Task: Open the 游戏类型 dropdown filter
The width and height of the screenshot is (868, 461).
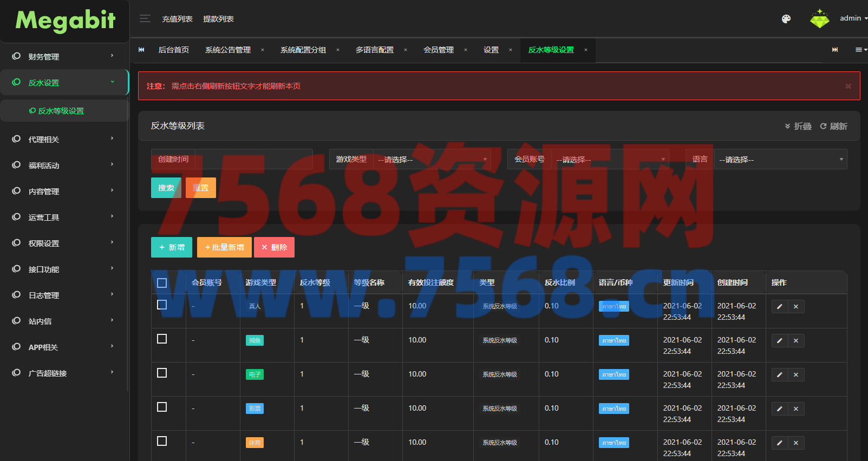Action: tap(432, 160)
